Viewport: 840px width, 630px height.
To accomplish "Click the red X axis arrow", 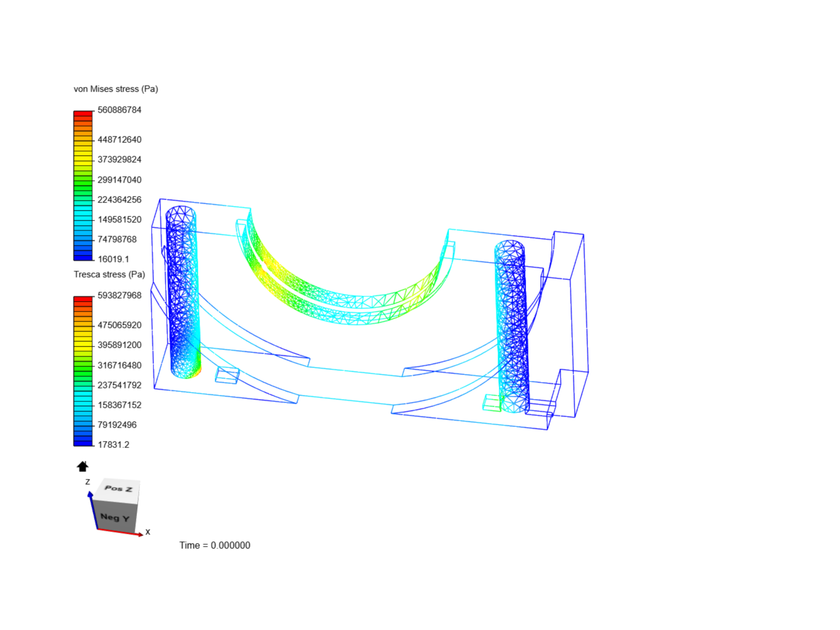I will point(120,532).
